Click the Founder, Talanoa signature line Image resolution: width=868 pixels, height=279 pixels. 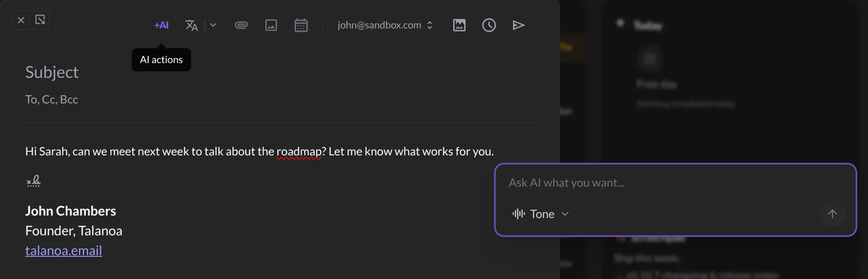74,231
